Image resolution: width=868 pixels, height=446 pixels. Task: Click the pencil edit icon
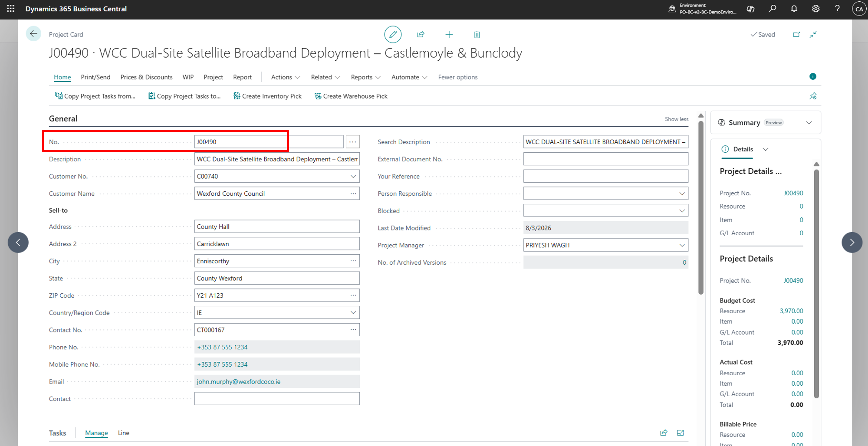click(x=393, y=34)
